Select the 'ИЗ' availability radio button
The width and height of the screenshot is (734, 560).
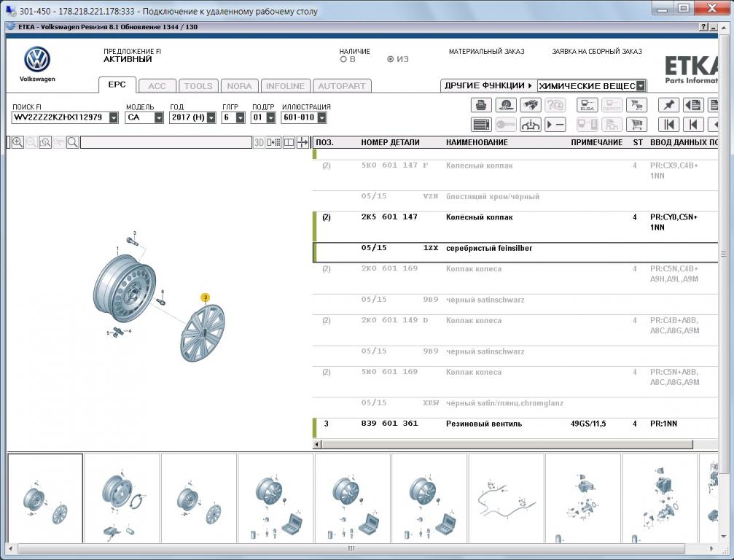(391, 60)
